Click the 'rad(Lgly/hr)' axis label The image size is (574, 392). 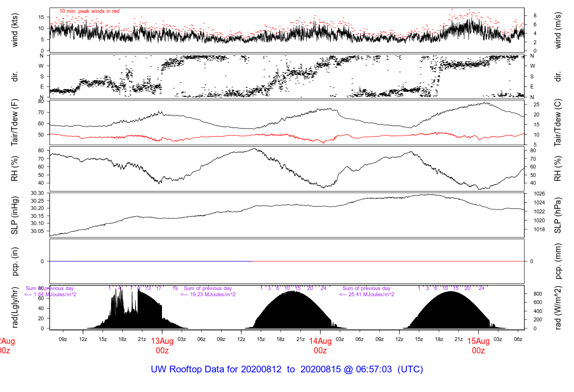[x=15, y=308]
